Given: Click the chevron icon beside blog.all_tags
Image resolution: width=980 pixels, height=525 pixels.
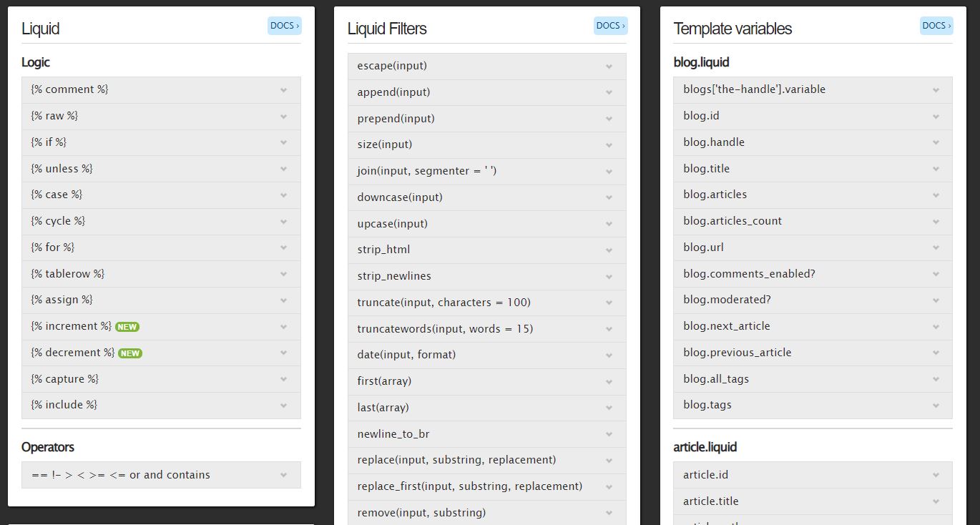Looking at the screenshot, I should coord(936,379).
